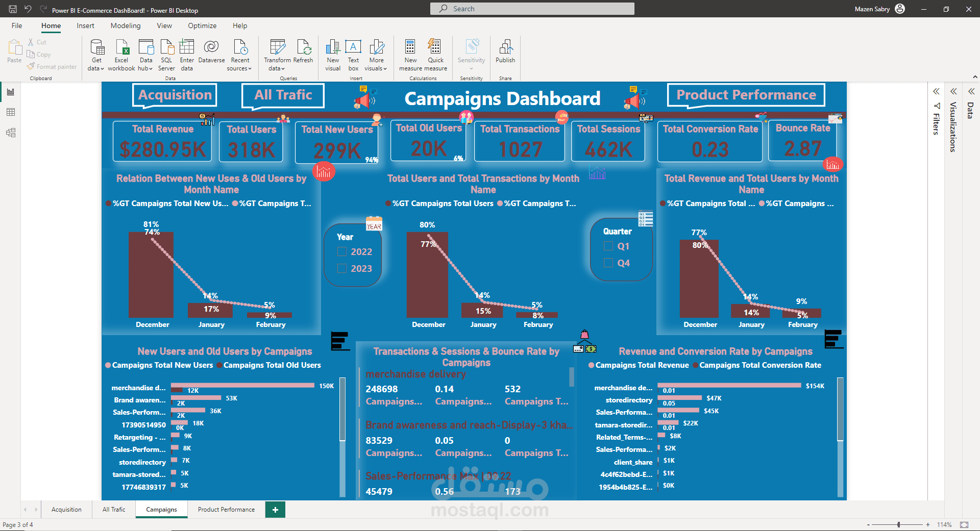Add a new report page with the plus button
This screenshot has height=531, width=980.
pyautogui.click(x=275, y=509)
